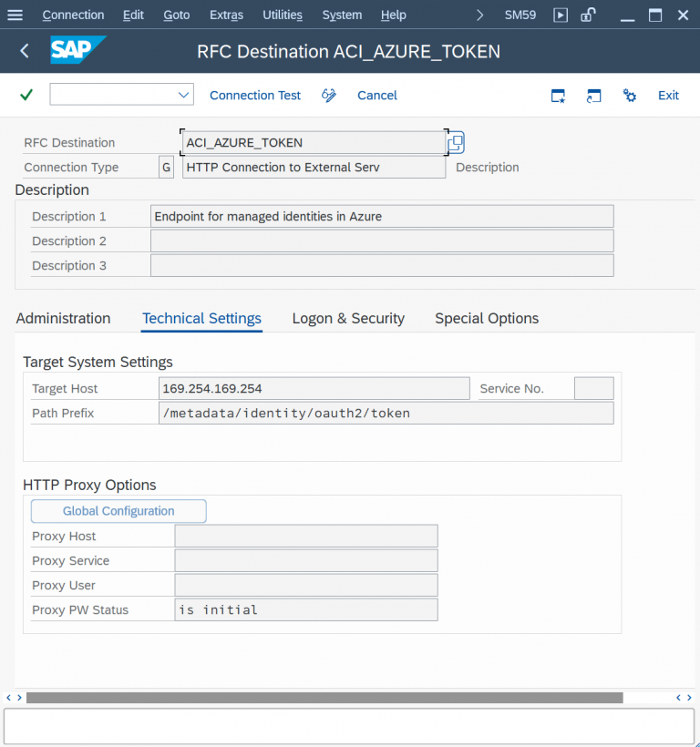700x747 pixels.
Task: Click the copy icon next to RFC Destination field
Action: [456, 142]
